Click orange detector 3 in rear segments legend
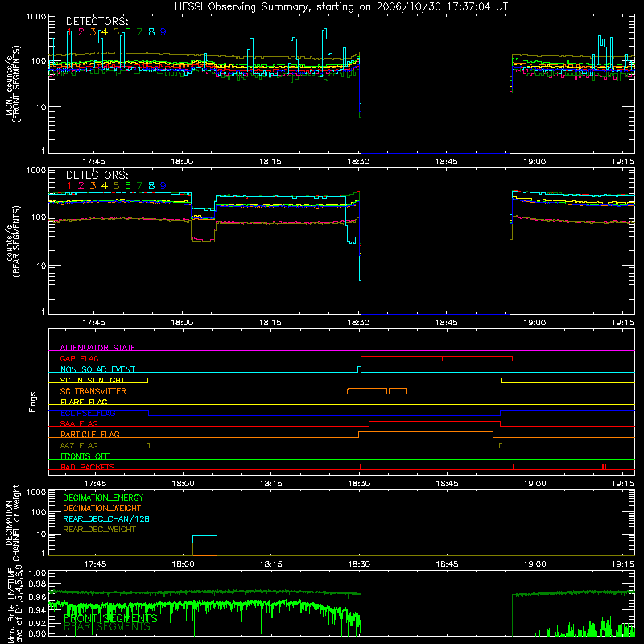This screenshot has height=644, width=644. pos(93,186)
